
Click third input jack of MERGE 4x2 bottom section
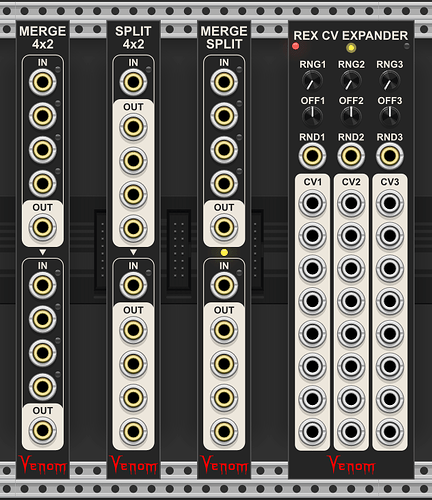click(42, 353)
